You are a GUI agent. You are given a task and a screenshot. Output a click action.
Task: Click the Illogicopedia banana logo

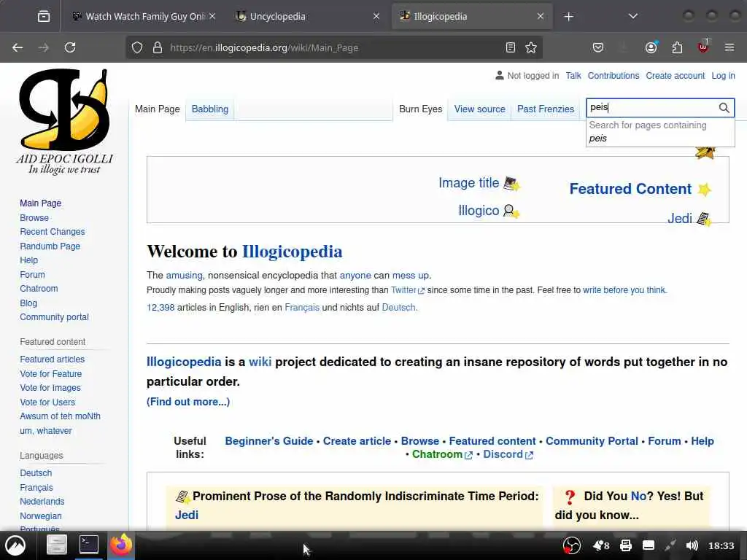(x=64, y=122)
